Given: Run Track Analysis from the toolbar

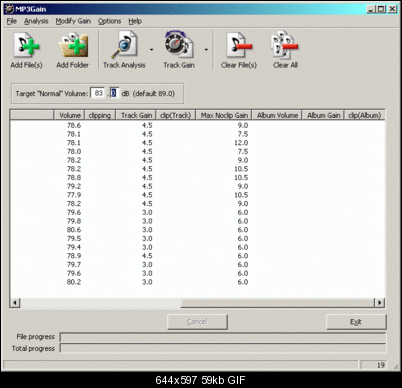Looking at the screenshot, I should 124,50.
